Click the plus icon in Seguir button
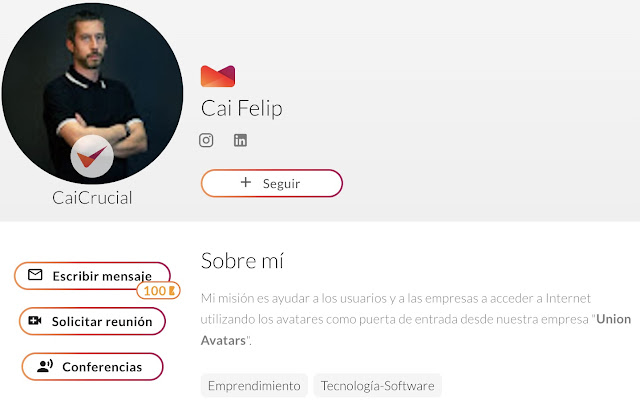640x404 pixels. tap(246, 184)
